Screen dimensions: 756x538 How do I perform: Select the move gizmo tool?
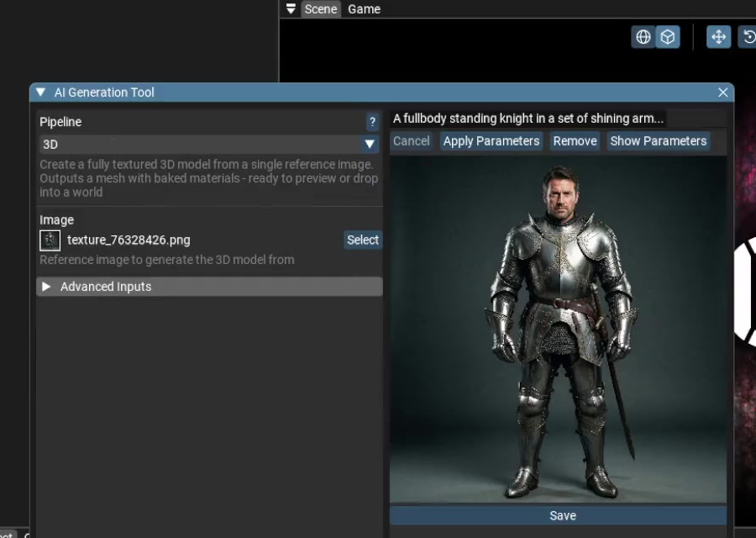pos(718,37)
